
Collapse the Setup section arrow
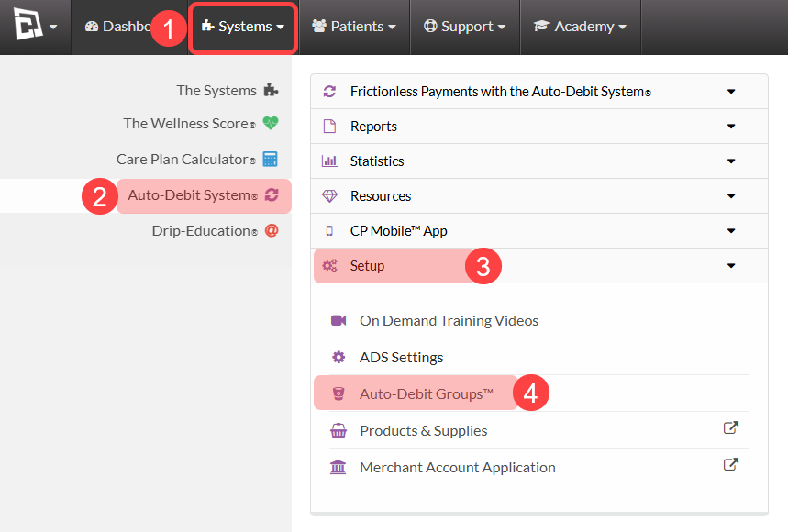coord(731,266)
